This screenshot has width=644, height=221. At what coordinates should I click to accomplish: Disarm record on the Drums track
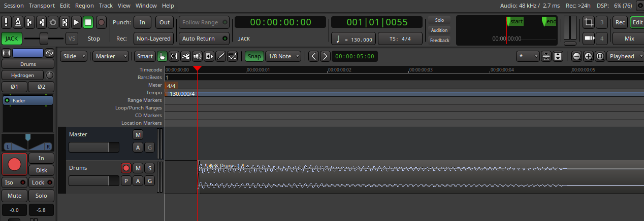[126, 168]
